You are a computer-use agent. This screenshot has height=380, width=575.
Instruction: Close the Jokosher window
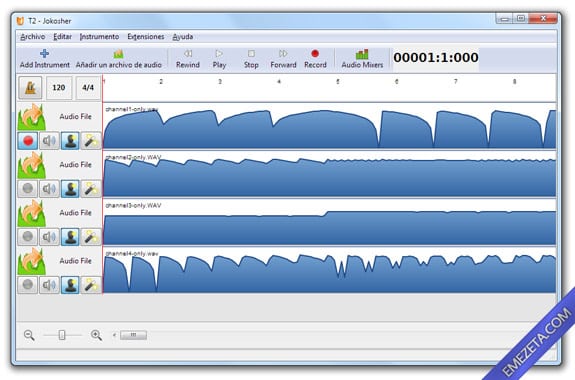[x=543, y=18]
